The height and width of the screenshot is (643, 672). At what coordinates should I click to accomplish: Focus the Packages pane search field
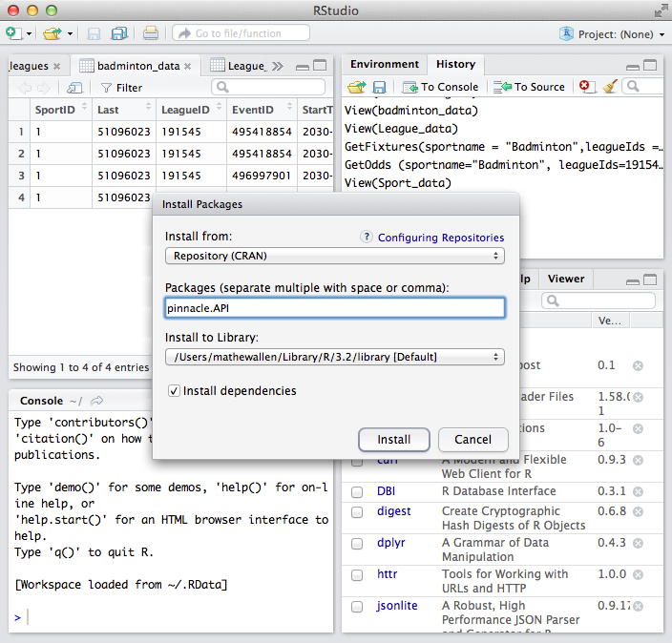(x=598, y=301)
